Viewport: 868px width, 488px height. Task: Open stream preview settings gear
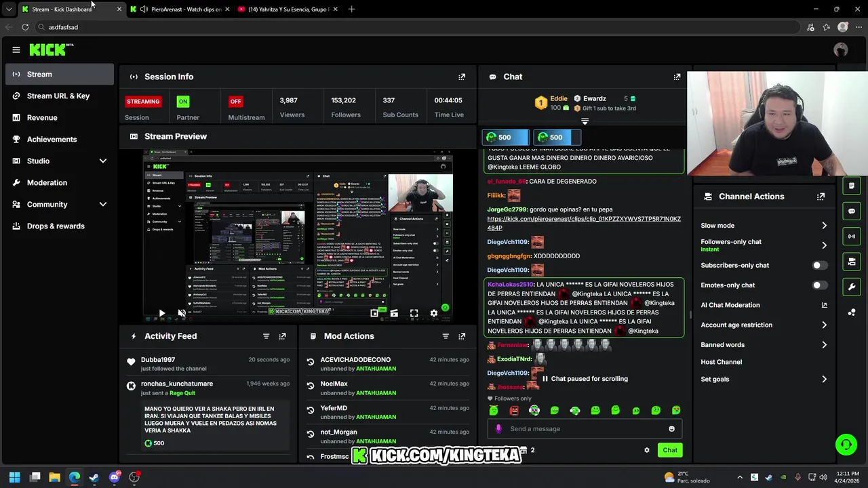pyautogui.click(x=434, y=313)
